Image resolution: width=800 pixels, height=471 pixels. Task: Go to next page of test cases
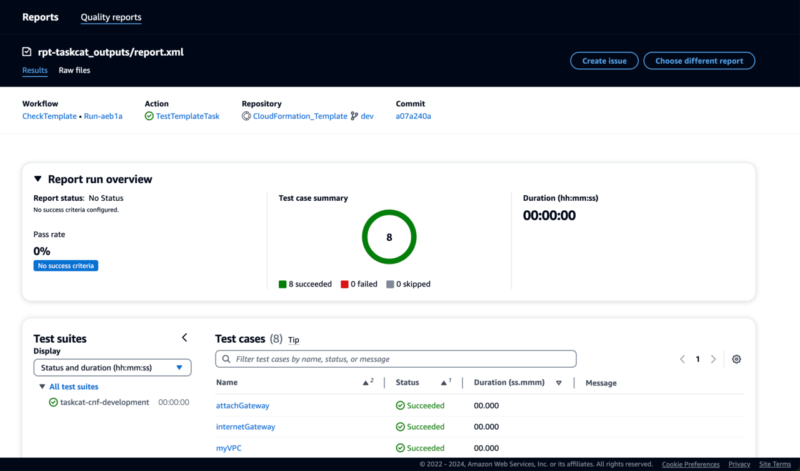pyautogui.click(x=713, y=359)
